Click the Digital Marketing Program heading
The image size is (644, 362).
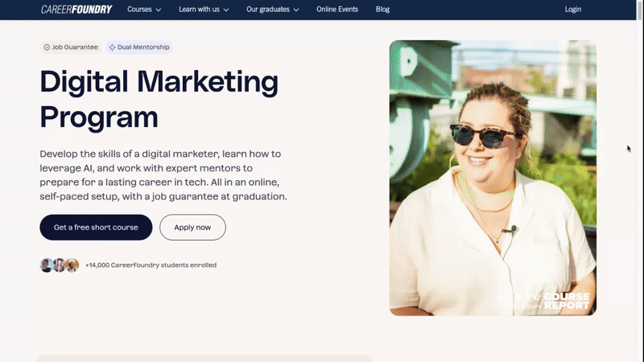159,99
